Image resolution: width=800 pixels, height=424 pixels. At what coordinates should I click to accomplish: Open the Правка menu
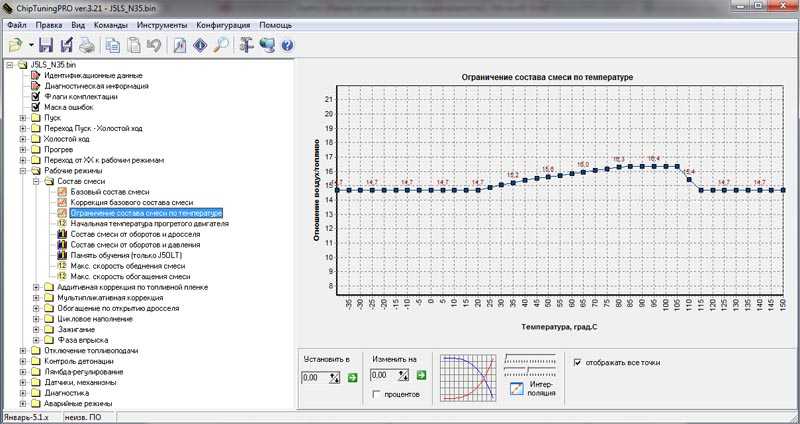coord(49,25)
